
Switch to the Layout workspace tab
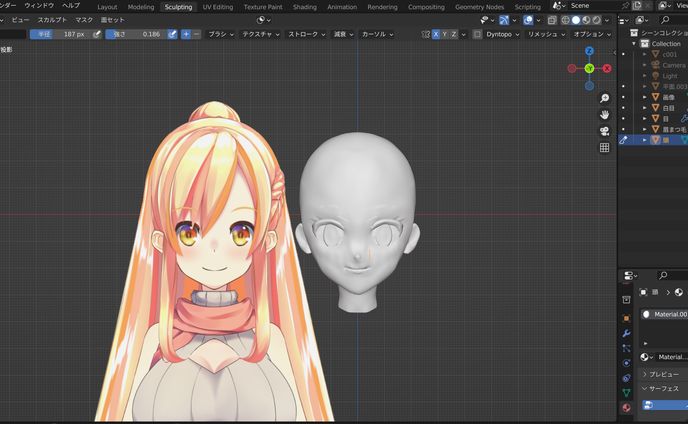click(107, 7)
